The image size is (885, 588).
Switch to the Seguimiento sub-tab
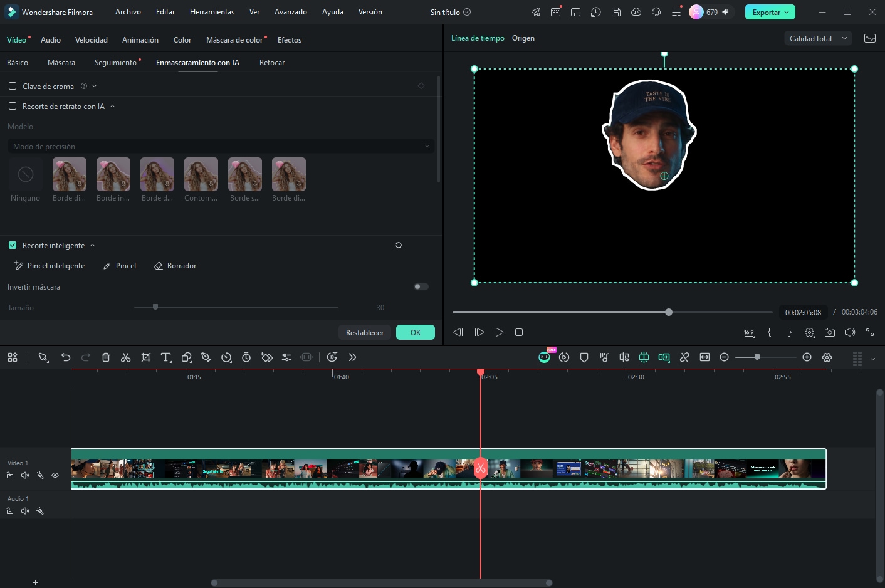tap(115, 62)
